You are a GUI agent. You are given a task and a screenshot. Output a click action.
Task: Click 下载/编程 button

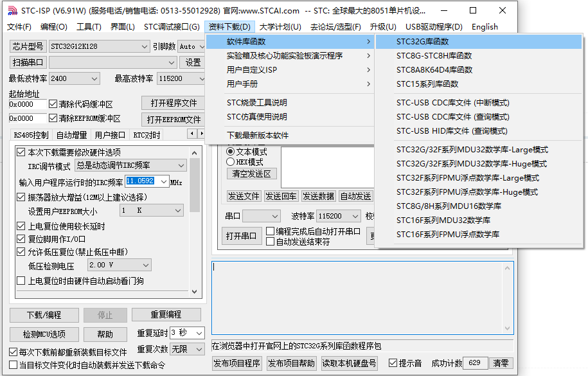point(44,315)
